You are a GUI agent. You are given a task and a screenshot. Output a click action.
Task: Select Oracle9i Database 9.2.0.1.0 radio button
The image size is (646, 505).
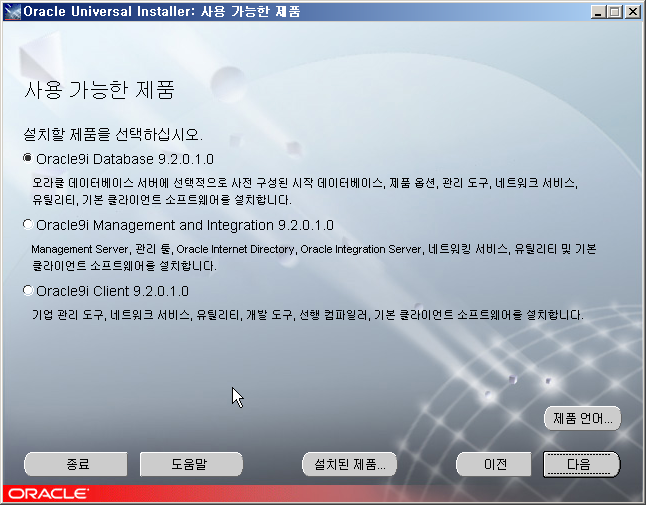28,158
